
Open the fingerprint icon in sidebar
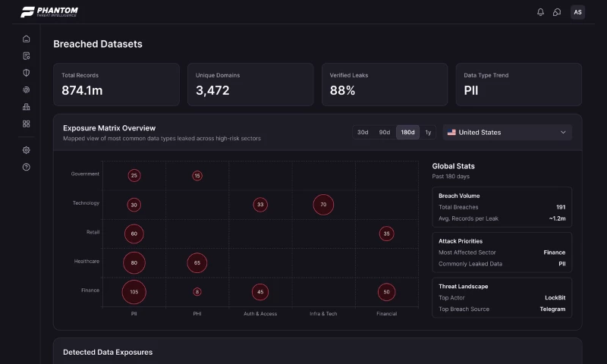coord(27,89)
